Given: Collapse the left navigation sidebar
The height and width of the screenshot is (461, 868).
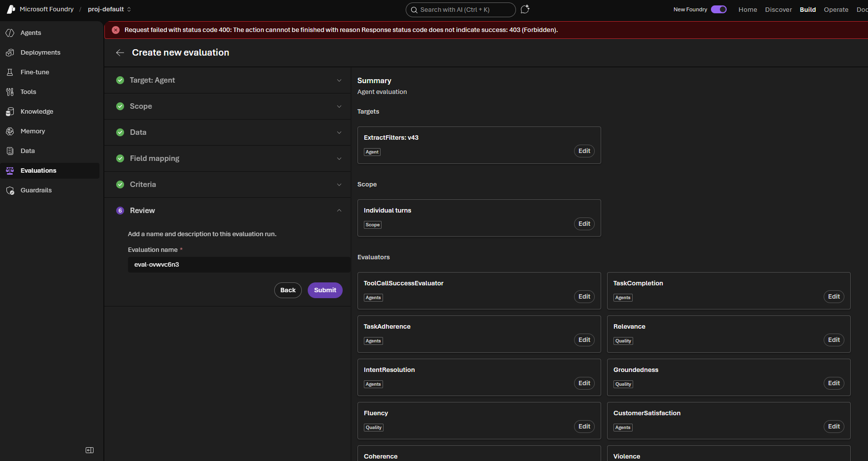Looking at the screenshot, I should (x=90, y=450).
